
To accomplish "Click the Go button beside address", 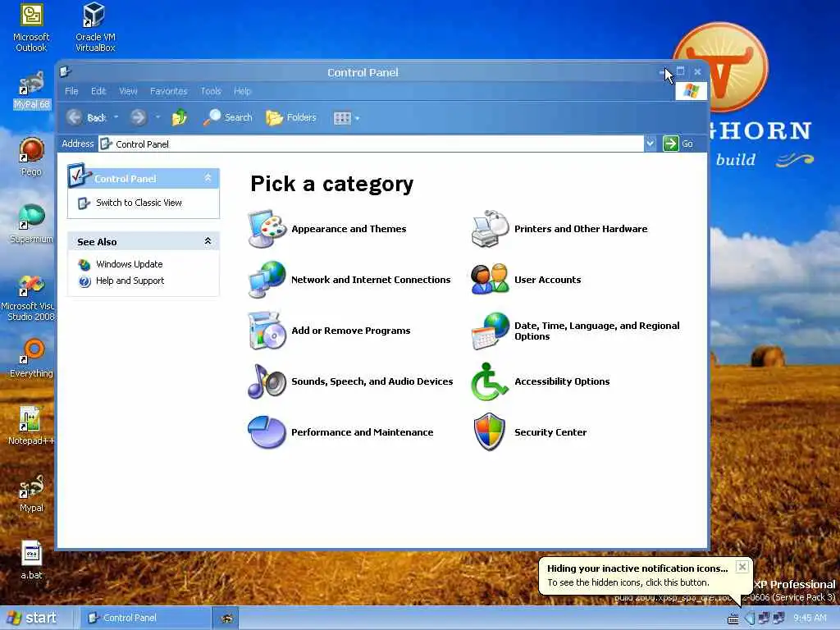I will pos(678,144).
